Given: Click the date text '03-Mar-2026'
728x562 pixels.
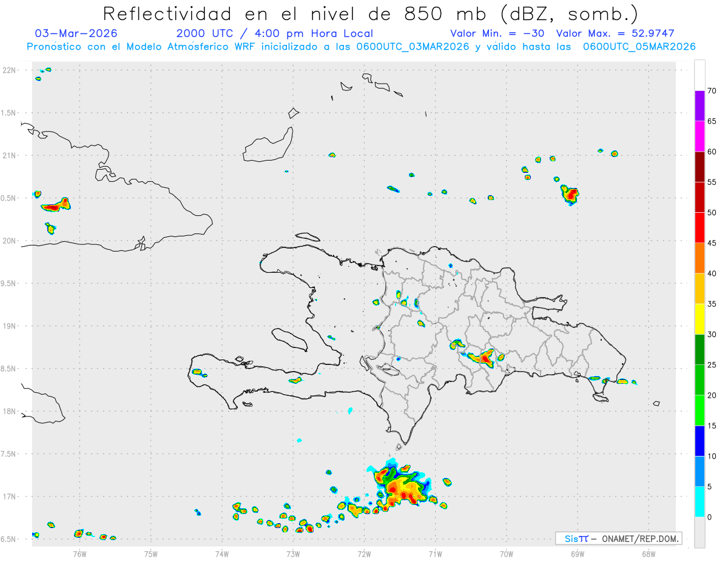Looking at the screenshot, I should pyautogui.click(x=76, y=33).
